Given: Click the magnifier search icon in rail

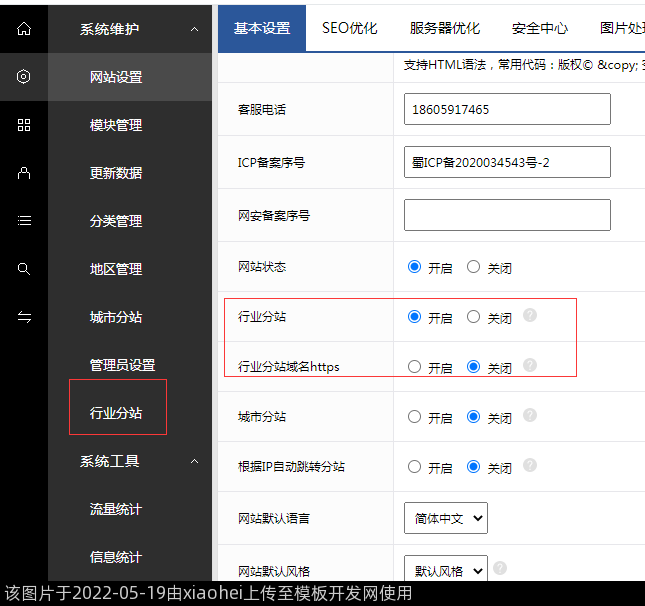Looking at the screenshot, I should pyautogui.click(x=24, y=269).
